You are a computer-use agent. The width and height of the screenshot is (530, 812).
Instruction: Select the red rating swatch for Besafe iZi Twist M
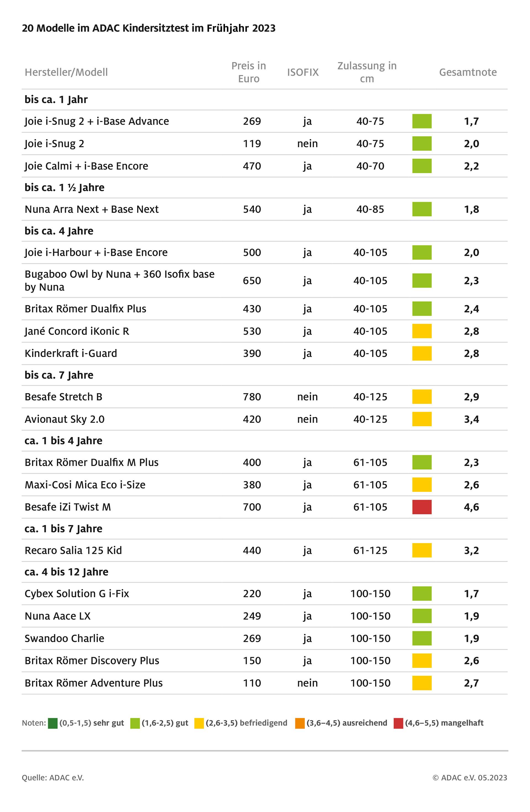pos(422,507)
